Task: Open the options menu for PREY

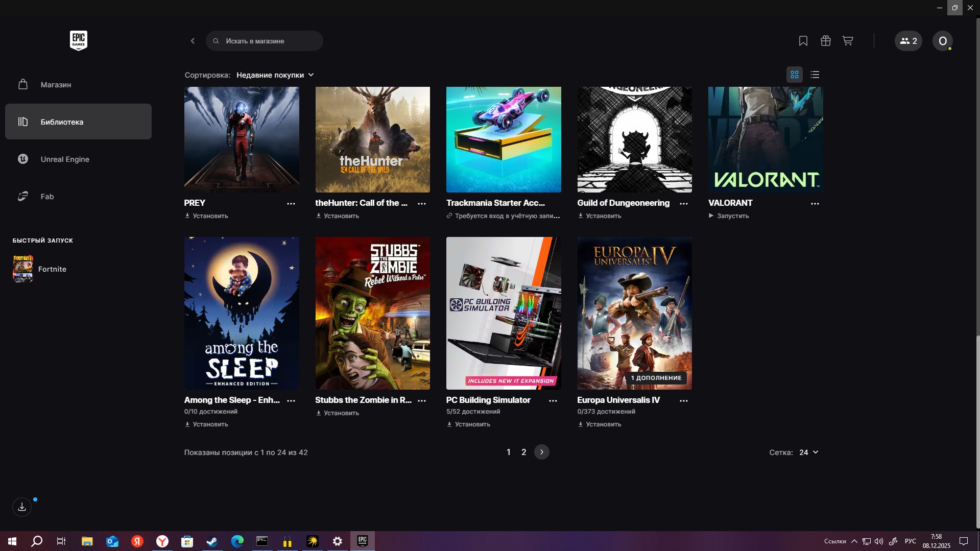Action: pos(291,204)
